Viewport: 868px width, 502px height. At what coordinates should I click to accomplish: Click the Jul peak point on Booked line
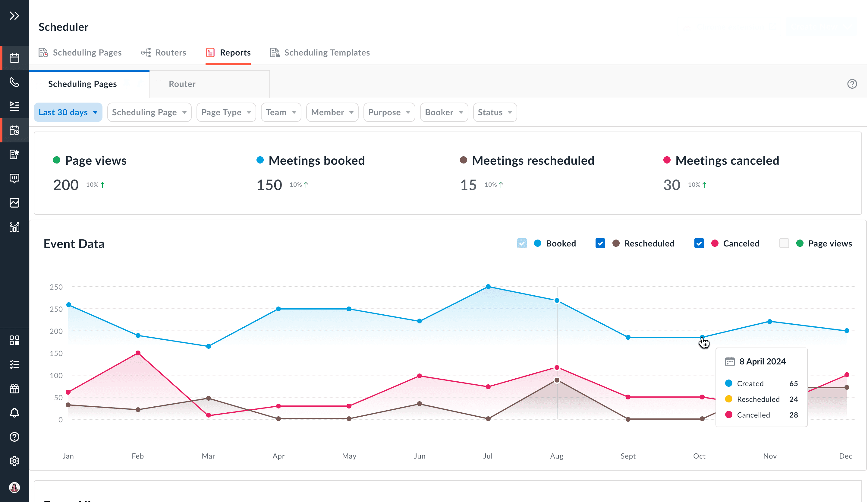(488, 287)
